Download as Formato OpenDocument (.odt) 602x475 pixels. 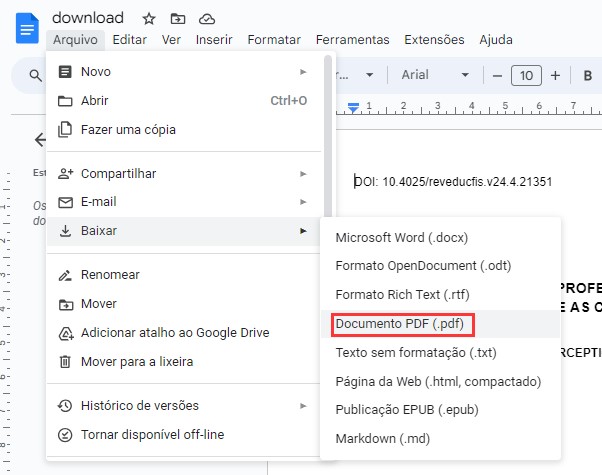tap(440, 266)
